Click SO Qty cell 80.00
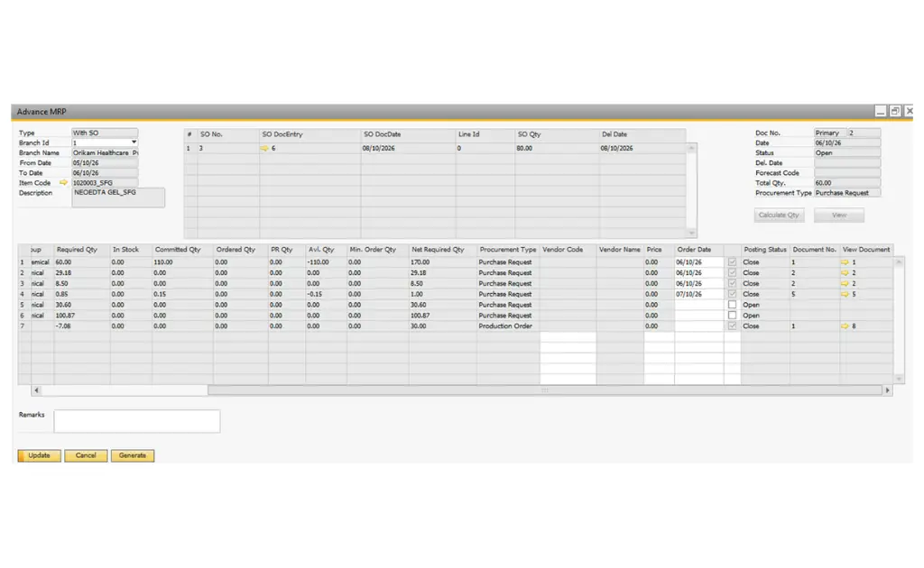 coord(557,149)
